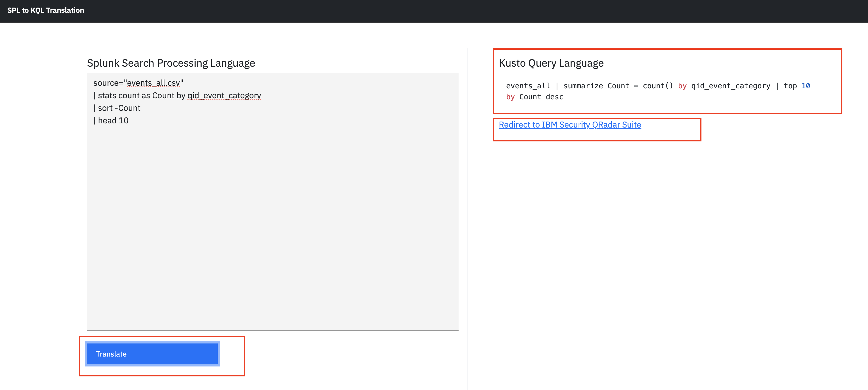Click the count() function in the KQL output

pos(659,85)
